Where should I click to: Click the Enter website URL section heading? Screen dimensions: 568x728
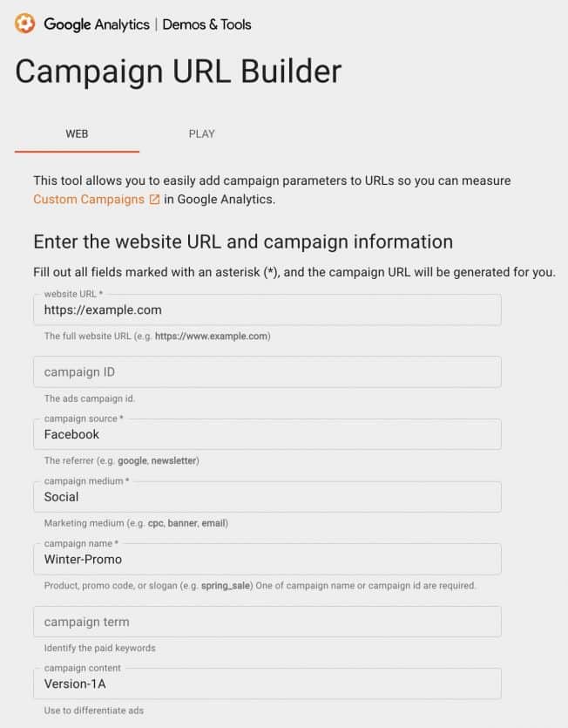tap(242, 242)
